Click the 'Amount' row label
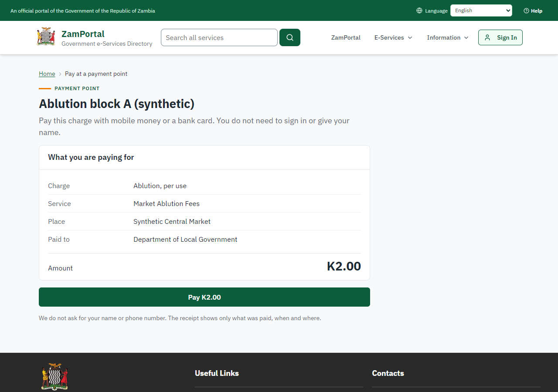558x392 pixels. pyautogui.click(x=61, y=268)
